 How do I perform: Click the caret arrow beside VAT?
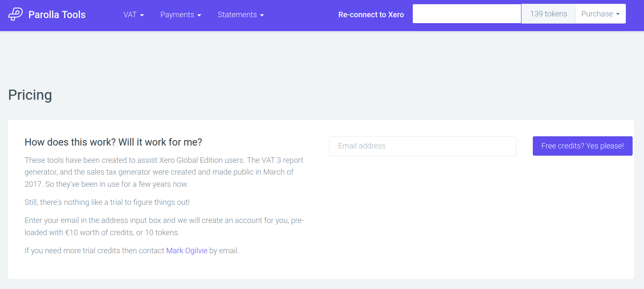click(142, 15)
